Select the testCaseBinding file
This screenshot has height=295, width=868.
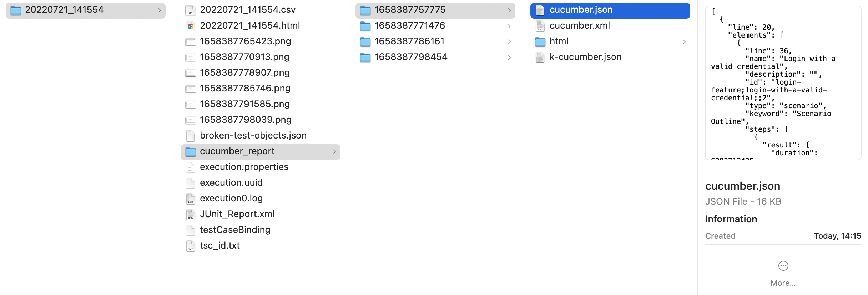tap(235, 230)
